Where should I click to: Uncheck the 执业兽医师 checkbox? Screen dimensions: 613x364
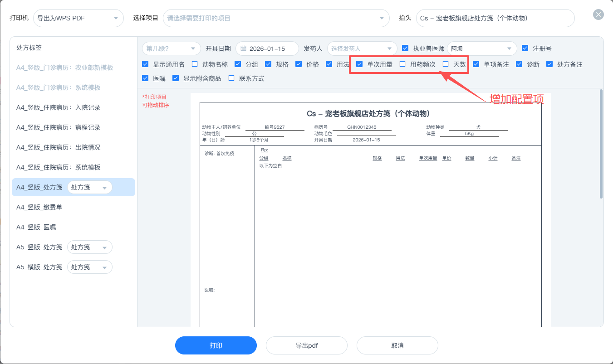(x=405, y=49)
